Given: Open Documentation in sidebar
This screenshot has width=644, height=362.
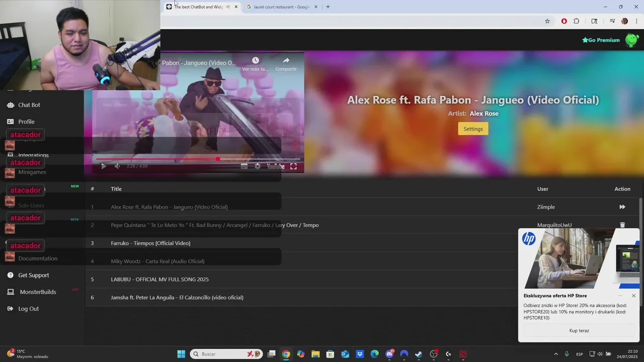Looking at the screenshot, I should pyautogui.click(x=38, y=258).
